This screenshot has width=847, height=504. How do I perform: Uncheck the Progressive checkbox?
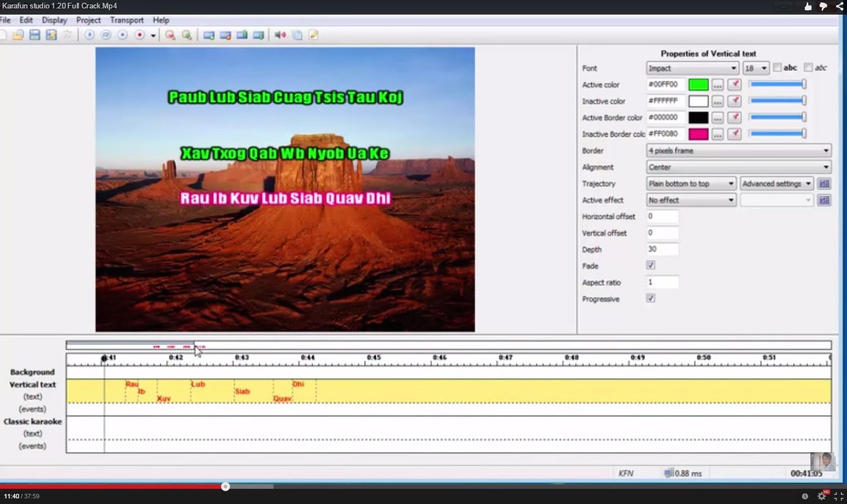[650, 299]
